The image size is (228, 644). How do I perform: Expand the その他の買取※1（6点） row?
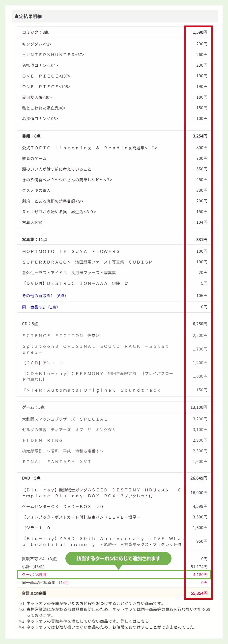click(44, 296)
